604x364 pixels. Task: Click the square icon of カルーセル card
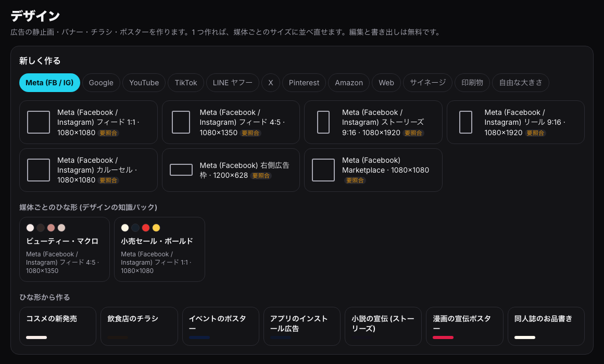click(39, 170)
